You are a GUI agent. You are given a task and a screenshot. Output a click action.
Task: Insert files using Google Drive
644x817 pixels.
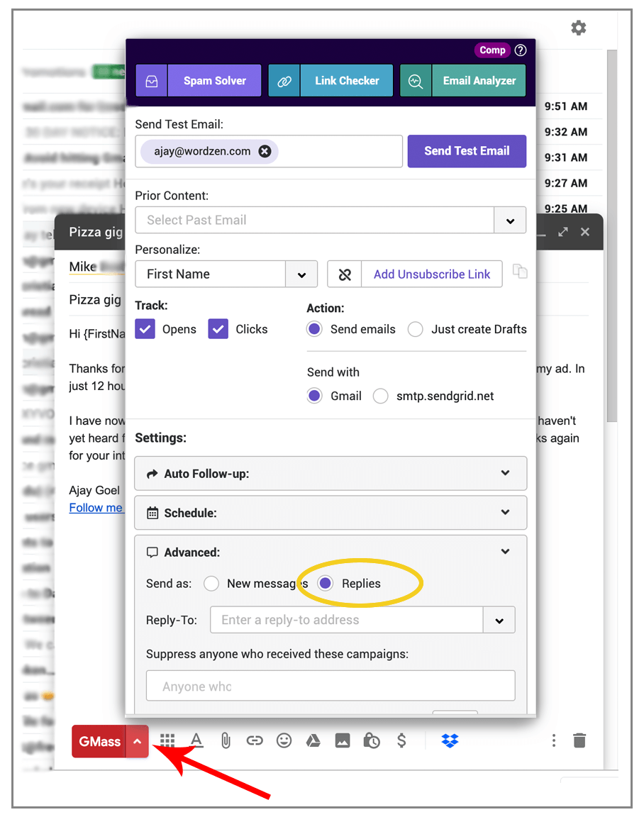(x=313, y=740)
